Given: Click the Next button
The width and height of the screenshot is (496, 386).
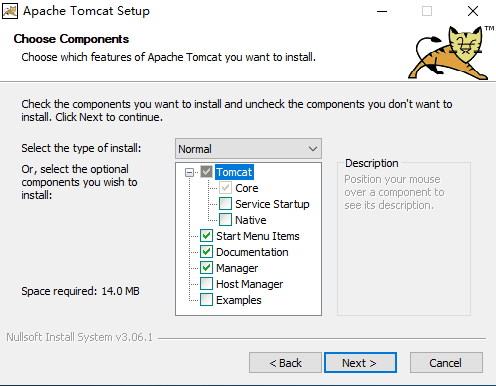Looking at the screenshot, I should tap(360, 363).
